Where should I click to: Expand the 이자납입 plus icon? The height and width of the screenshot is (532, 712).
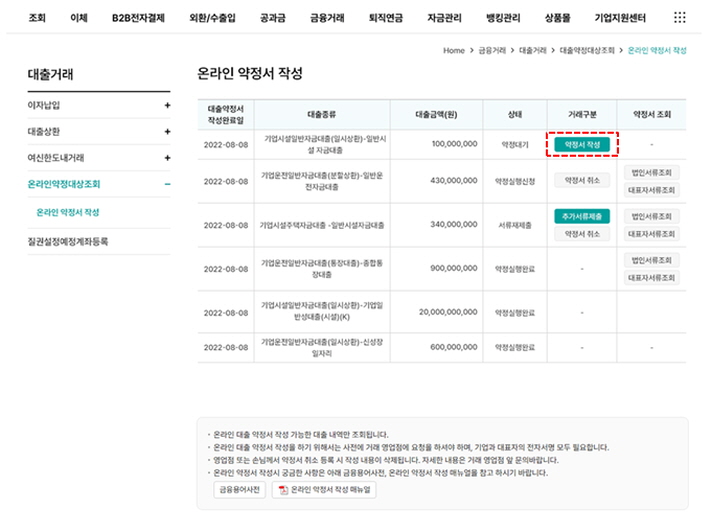(167, 105)
